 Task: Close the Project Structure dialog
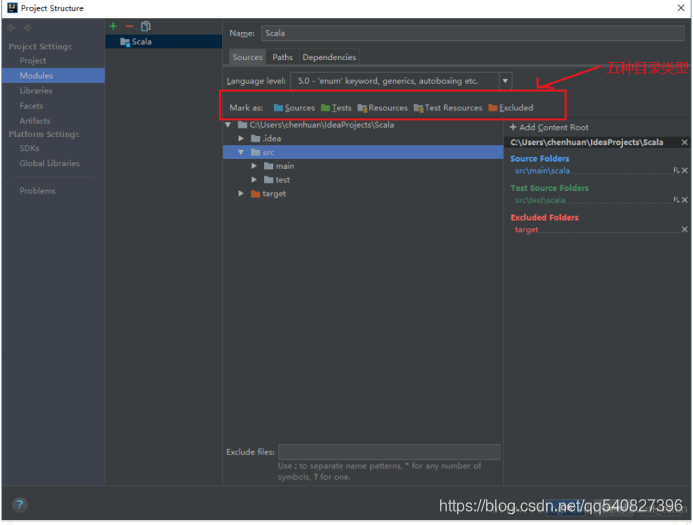[x=681, y=8]
